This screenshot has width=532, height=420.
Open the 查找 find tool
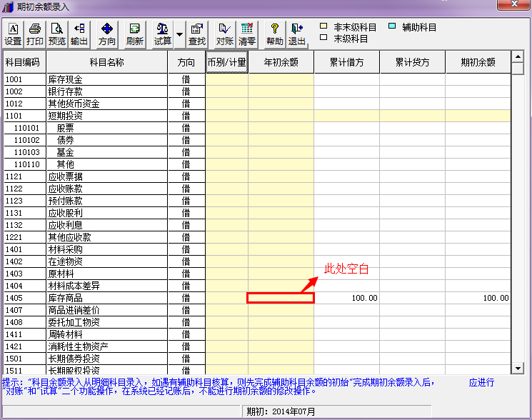(x=197, y=34)
